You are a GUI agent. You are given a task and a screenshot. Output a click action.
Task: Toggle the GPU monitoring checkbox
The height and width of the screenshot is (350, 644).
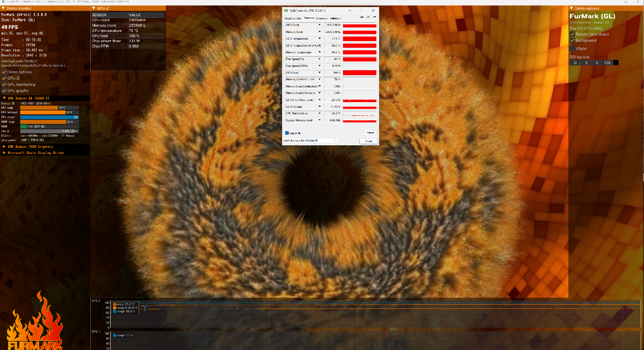click(5, 84)
